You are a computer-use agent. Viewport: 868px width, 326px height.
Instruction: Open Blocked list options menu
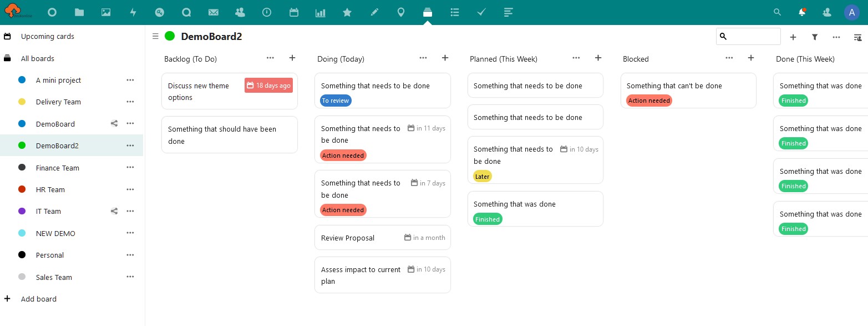729,58
